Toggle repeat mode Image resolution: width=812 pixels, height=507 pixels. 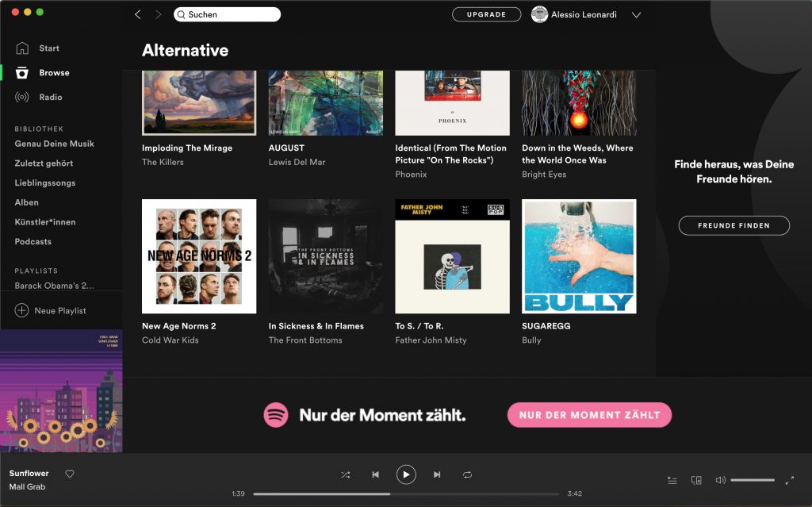click(x=468, y=474)
